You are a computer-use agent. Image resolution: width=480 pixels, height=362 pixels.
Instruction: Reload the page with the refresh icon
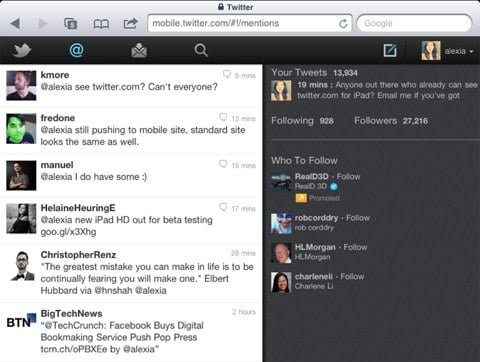click(343, 23)
